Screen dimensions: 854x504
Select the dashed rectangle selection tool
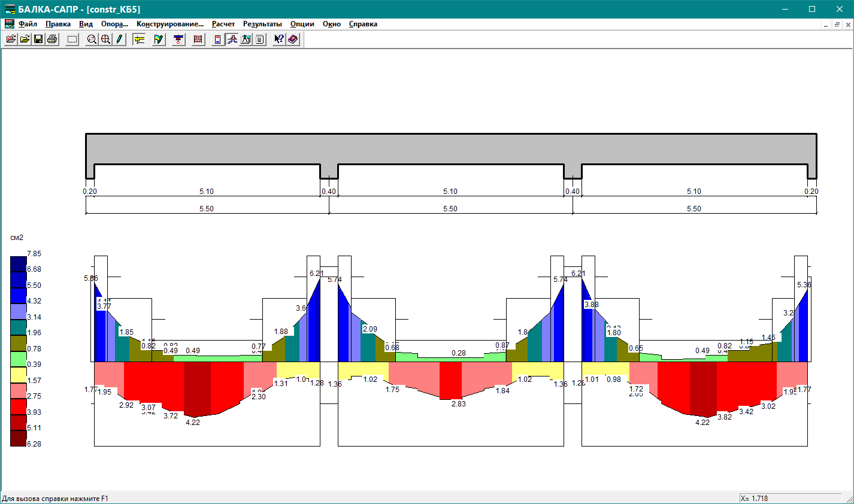72,40
